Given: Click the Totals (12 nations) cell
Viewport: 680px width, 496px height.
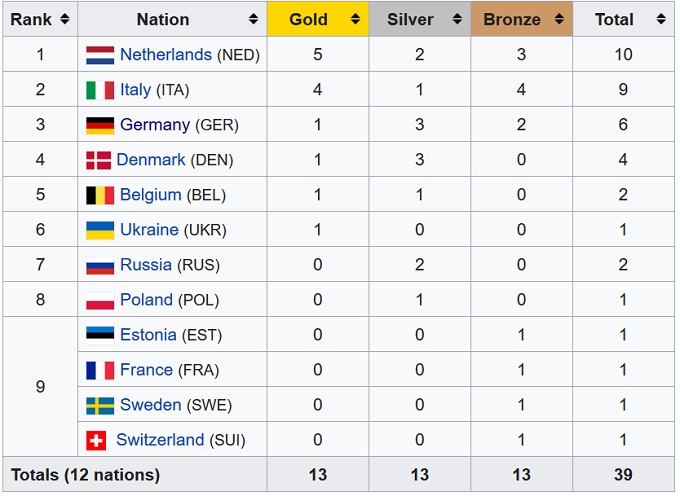Looking at the screenshot, I should coord(86,474).
